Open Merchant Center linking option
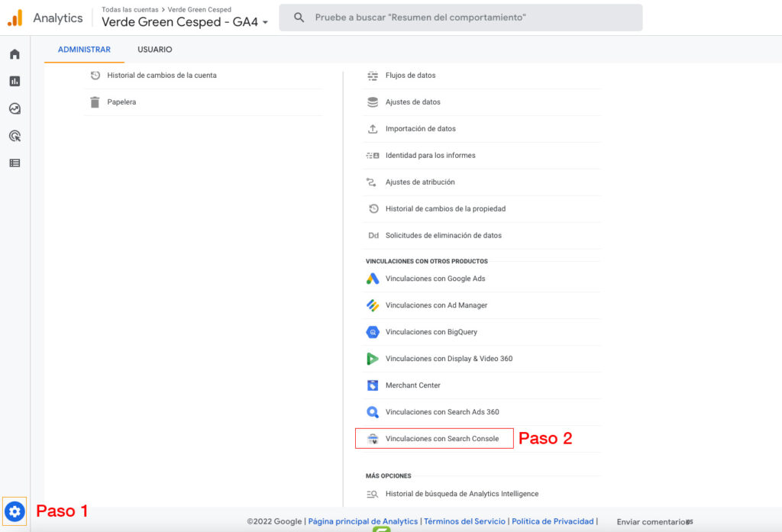 tap(412, 385)
